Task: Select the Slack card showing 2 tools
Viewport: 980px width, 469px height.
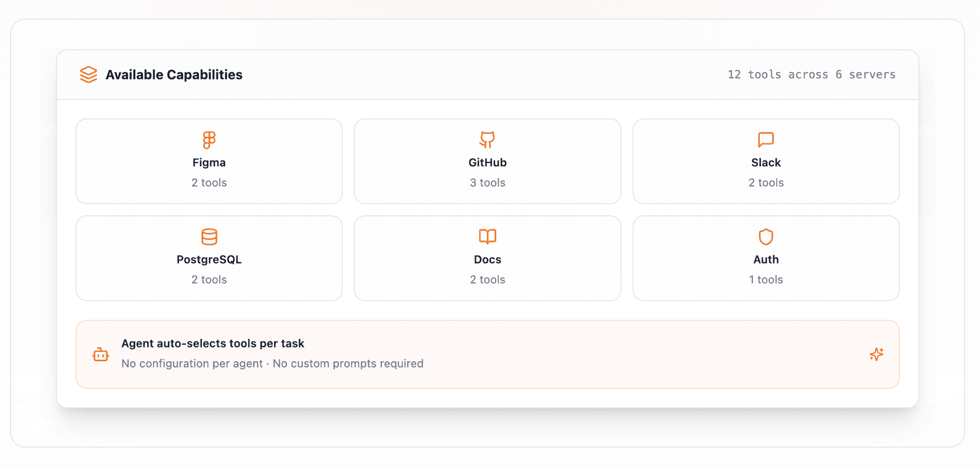Action: (x=766, y=161)
